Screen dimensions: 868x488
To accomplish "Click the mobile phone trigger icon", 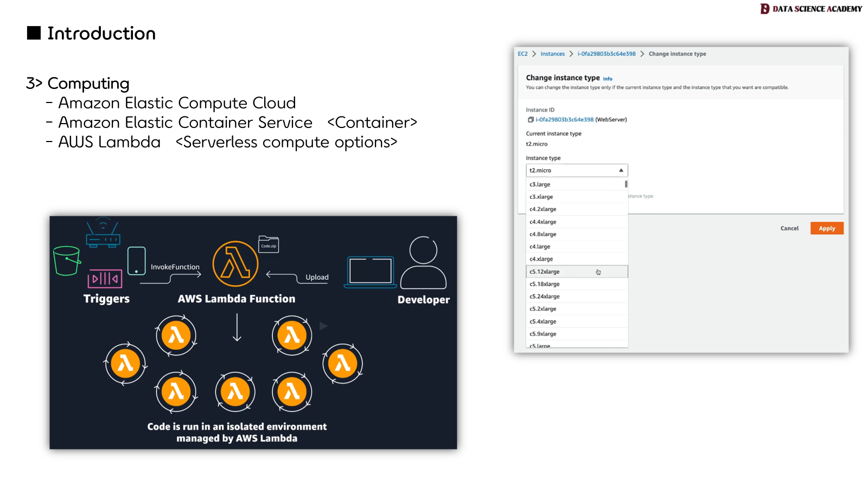I will pos(136,261).
